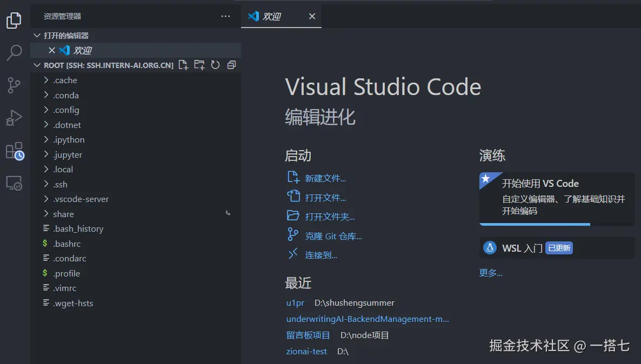Screen dimensions: 641x364
Task: Open the 开始使用 VS Code walkthrough card
Action: tap(557, 199)
